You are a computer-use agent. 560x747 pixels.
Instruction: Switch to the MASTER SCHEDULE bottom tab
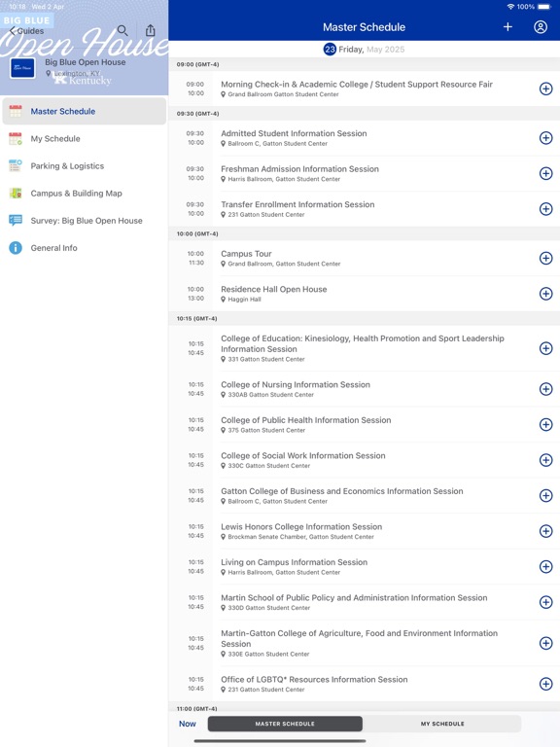pos(285,724)
